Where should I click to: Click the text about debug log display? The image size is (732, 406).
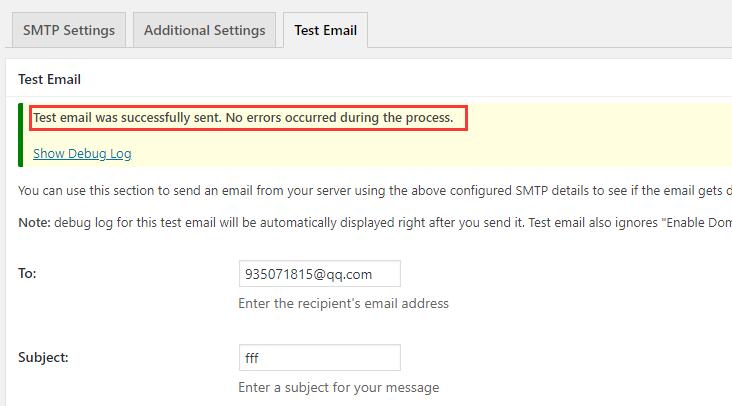(x=375, y=223)
